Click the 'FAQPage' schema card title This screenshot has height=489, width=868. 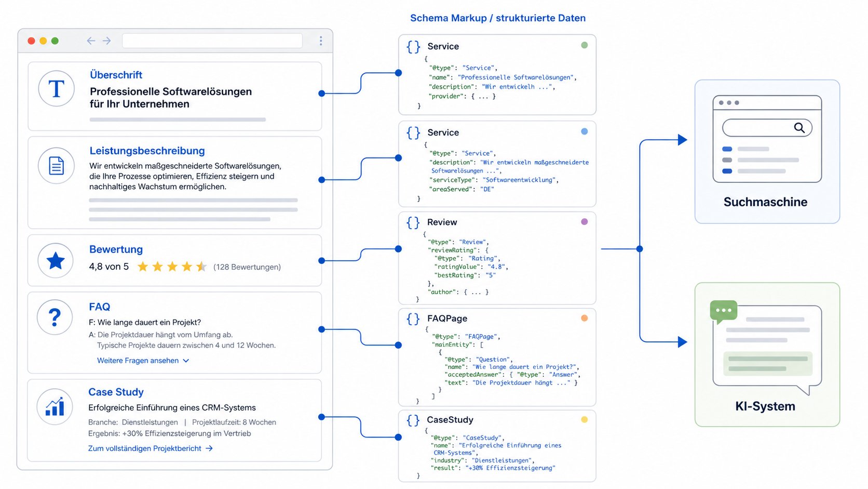tap(447, 319)
